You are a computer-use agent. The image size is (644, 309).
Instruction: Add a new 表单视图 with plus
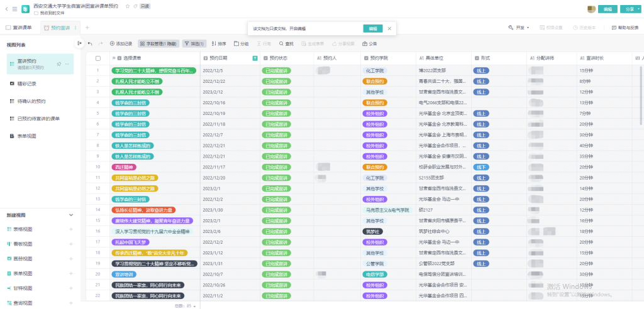point(71,273)
